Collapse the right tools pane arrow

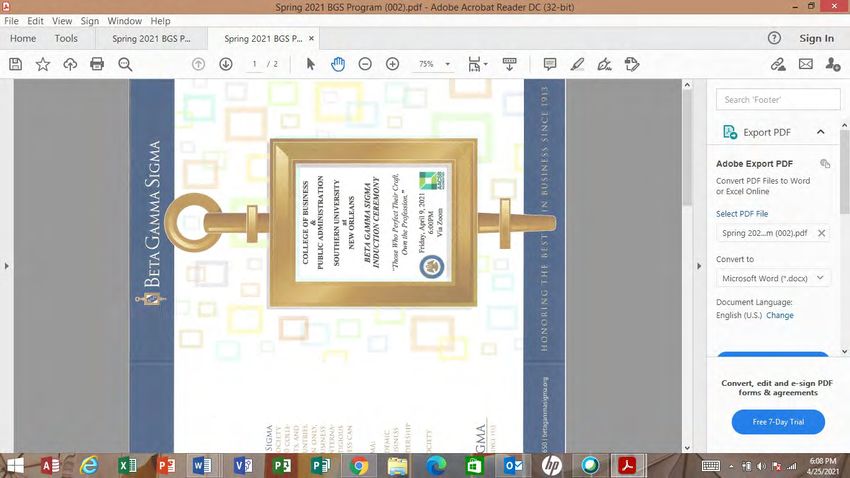coord(699,266)
